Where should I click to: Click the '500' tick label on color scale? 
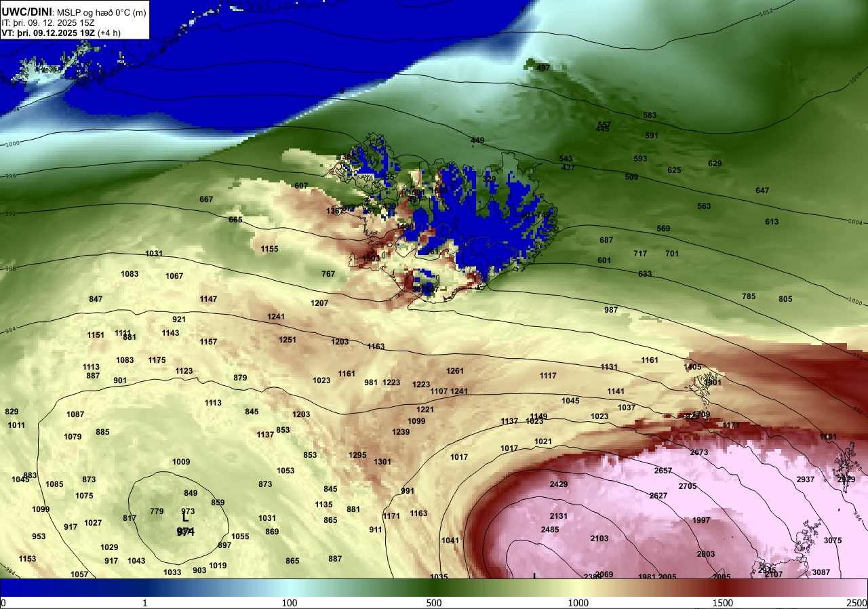tap(434, 603)
